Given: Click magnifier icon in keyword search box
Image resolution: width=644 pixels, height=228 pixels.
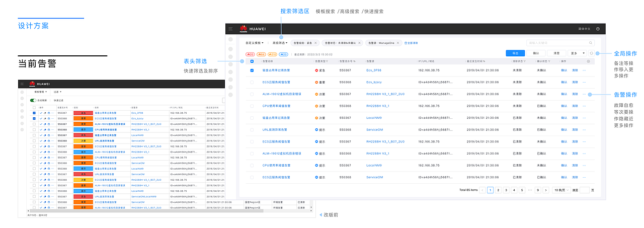Looking at the screenshot, I should pos(591,43).
